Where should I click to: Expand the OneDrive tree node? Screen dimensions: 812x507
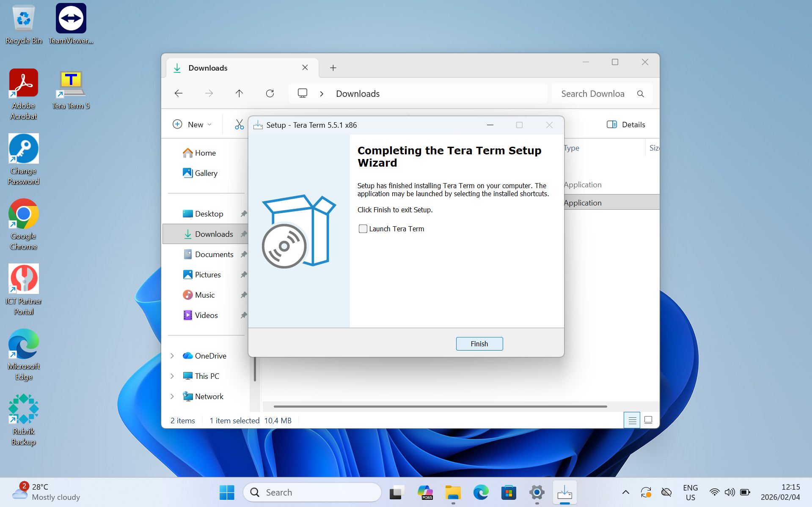click(x=172, y=356)
